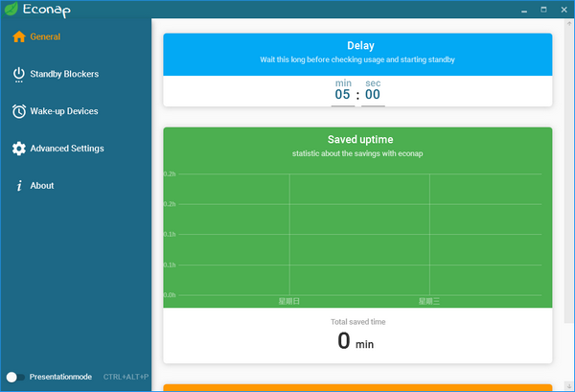Click the vertical scrollbar on the right

570,192
